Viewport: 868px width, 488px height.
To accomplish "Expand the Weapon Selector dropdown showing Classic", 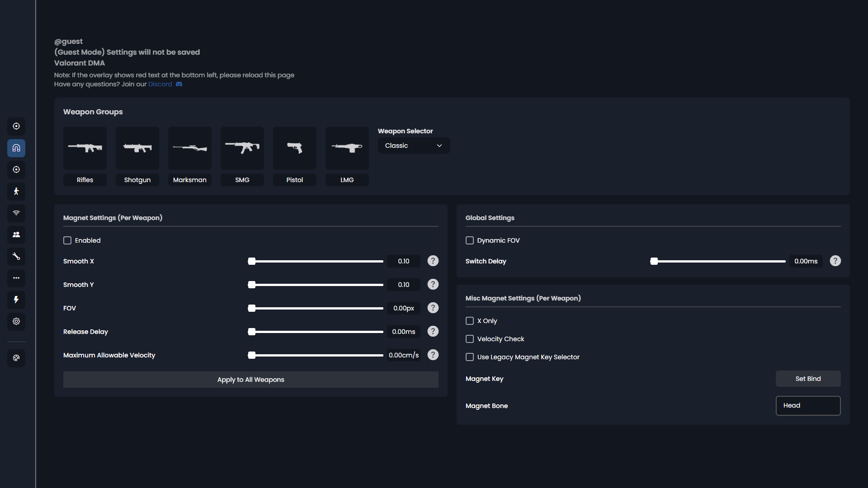I will [414, 146].
